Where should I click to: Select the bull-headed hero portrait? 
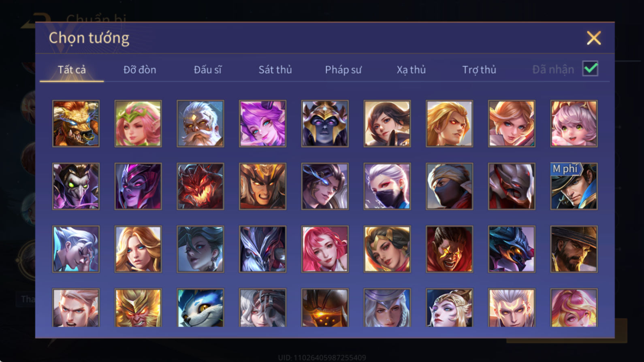76,124
